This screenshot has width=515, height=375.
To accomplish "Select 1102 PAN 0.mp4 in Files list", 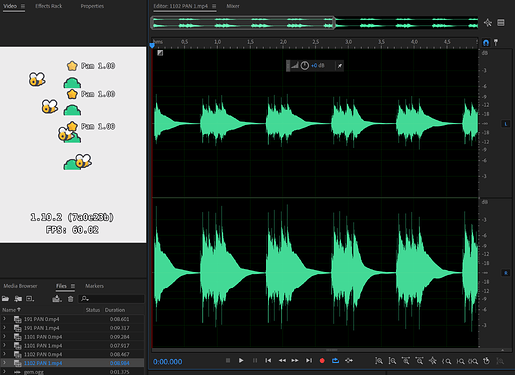I will pos(73,354).
